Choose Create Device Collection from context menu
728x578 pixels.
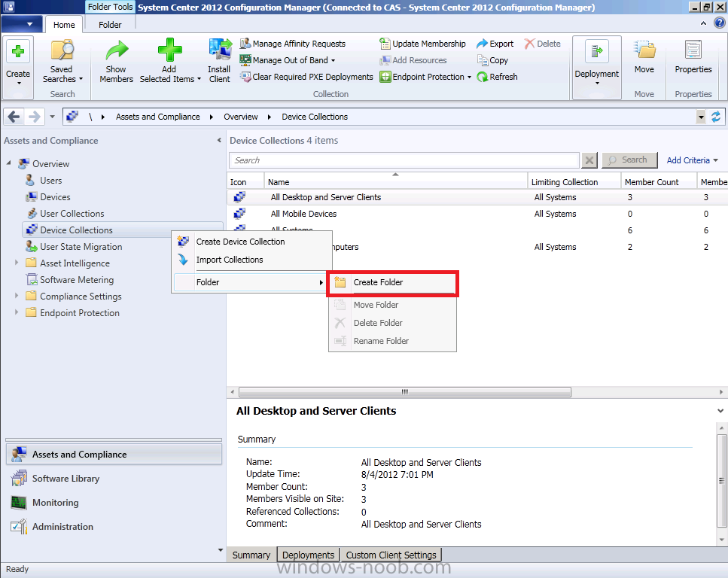coord(251,242)
